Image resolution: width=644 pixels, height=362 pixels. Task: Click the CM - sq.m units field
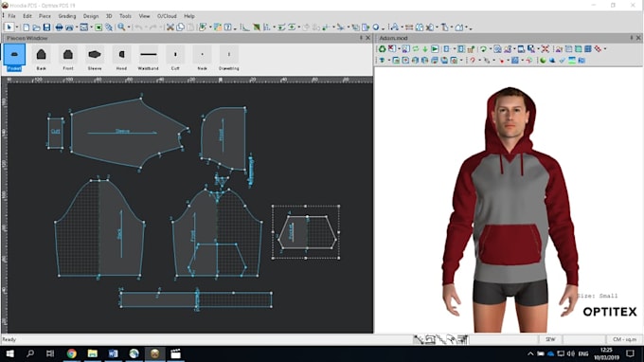(624, 339)
